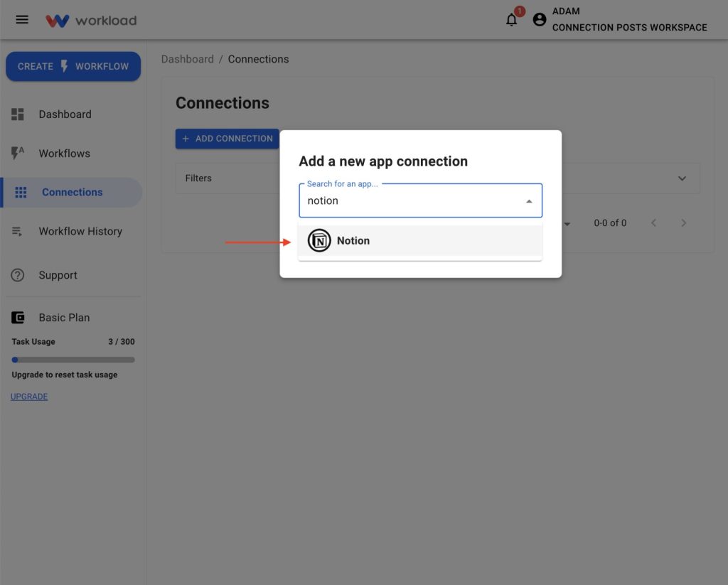Open Workflow History in the sidebar
Screen dimensions: 728x585
click(80, 231)
